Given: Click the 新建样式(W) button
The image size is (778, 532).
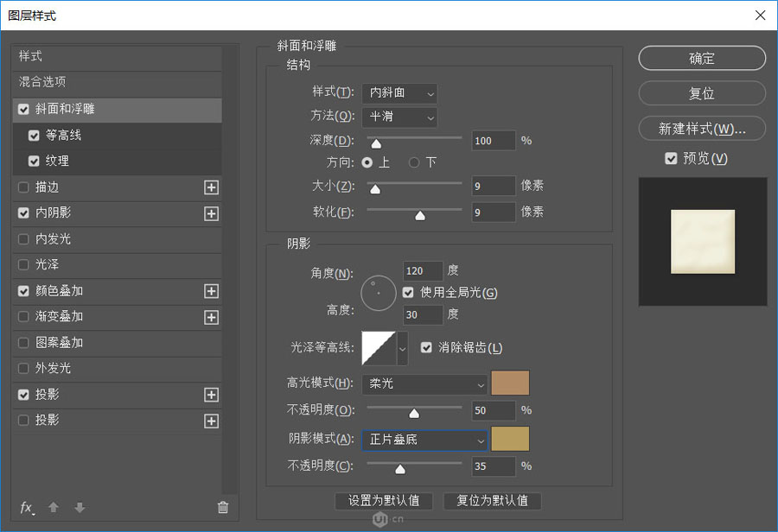Looking at the screenshot, I should tap(701, 128).
